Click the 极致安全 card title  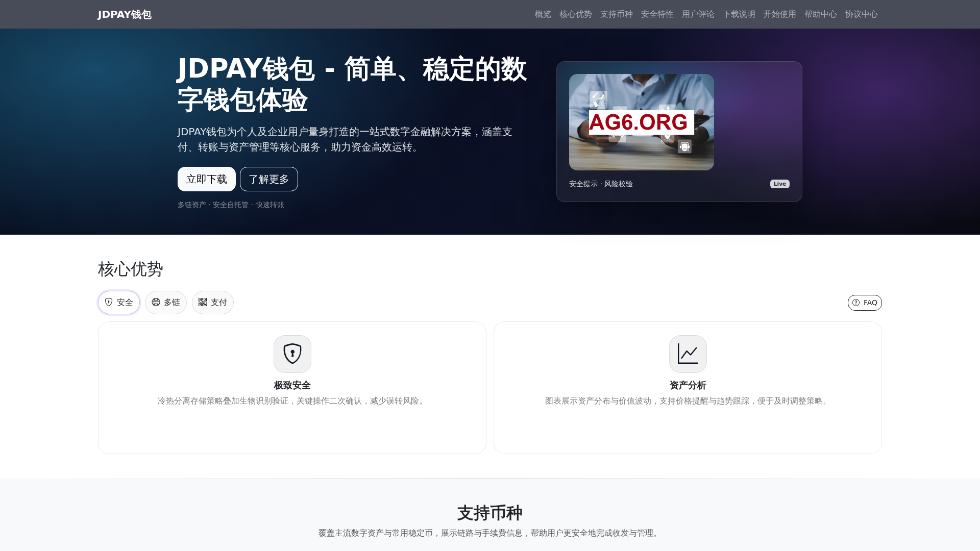(292, 385)
